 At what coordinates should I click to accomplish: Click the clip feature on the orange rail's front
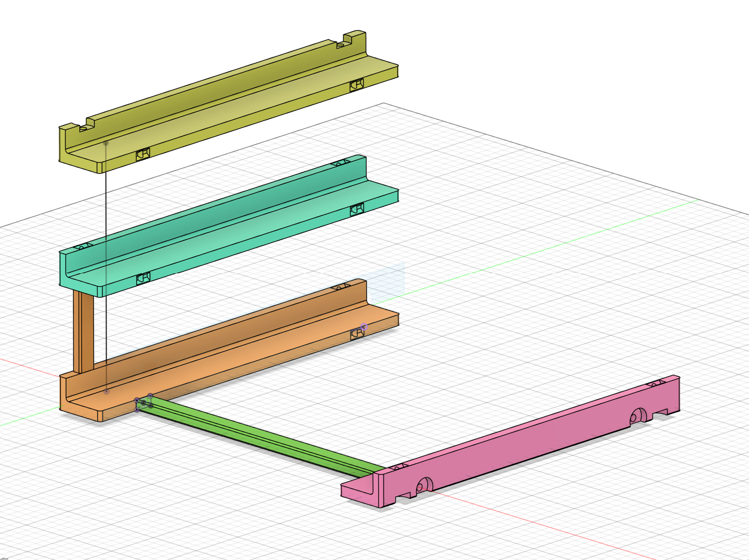pos(357,334)
